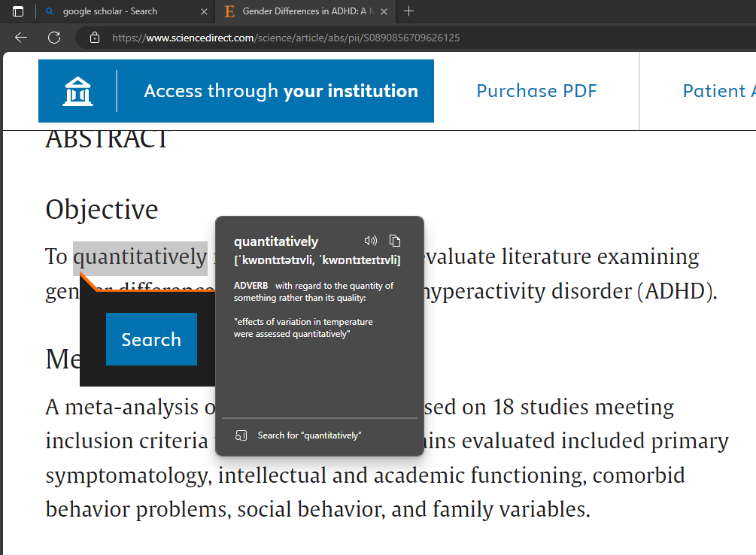
Task: Go back with the browser arrow
Action: (21, 38)
